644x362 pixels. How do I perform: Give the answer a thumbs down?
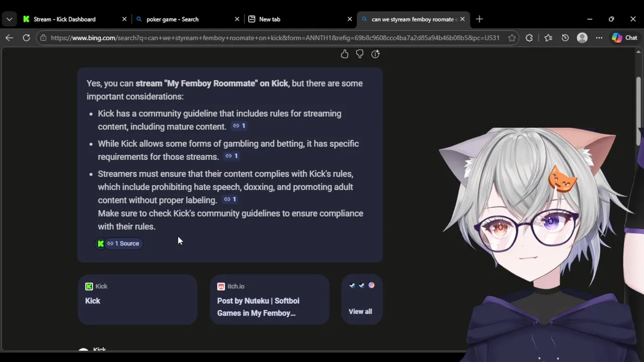360,54
